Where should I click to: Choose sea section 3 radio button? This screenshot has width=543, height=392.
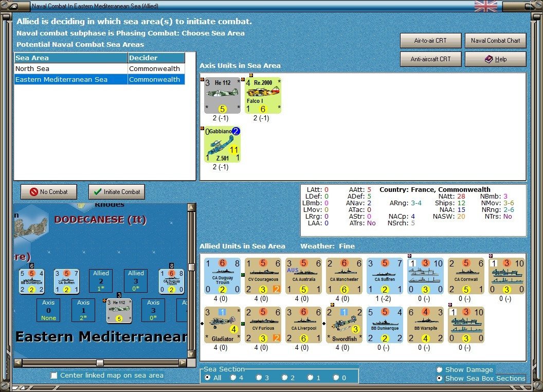click(259, 378)
